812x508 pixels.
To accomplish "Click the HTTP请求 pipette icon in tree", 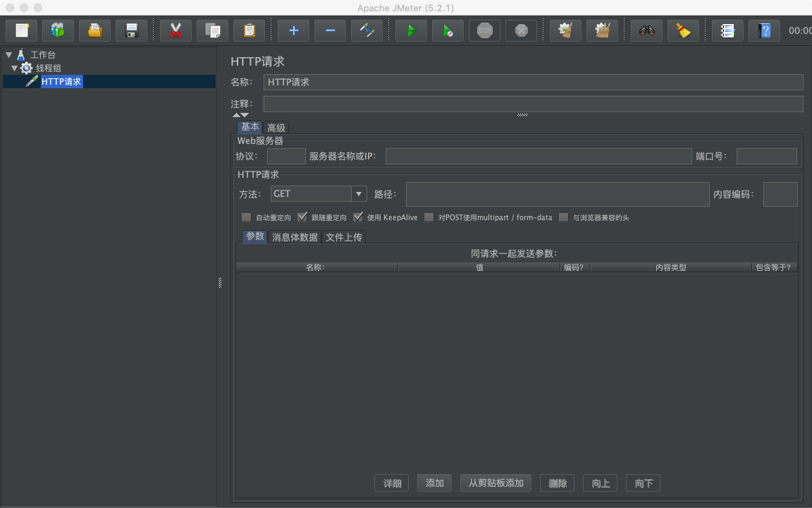I will click(32, 81).
